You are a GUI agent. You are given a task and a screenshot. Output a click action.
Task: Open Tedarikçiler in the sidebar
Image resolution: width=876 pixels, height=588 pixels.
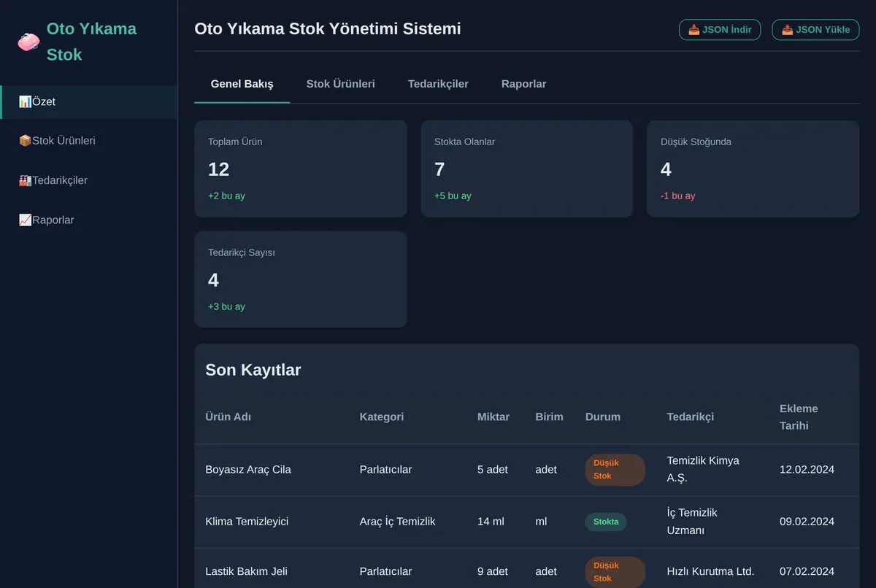pyautogui.click(x=88, y=180)
